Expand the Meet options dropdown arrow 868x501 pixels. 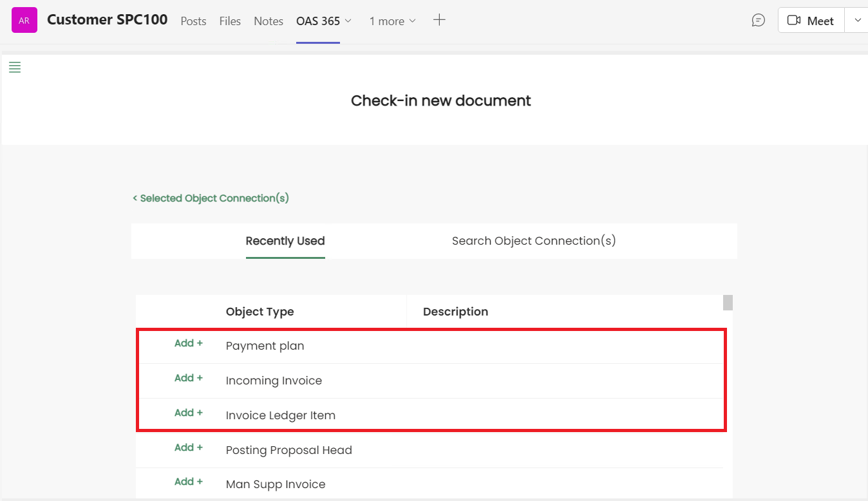click(858, 21)
